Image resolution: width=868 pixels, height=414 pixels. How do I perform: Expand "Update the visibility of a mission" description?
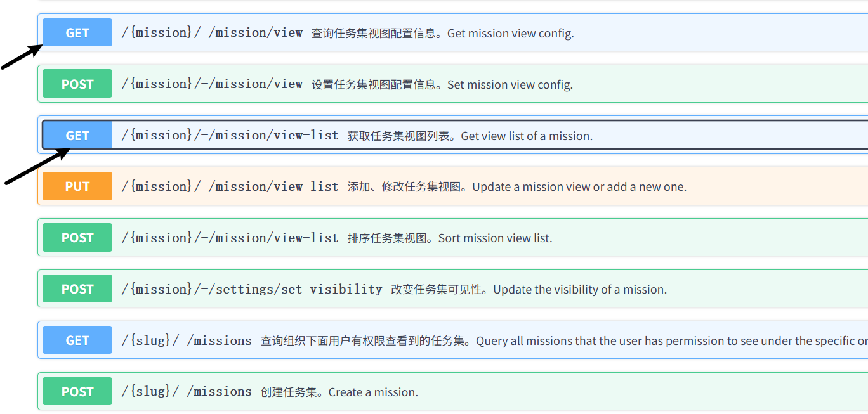529,290
